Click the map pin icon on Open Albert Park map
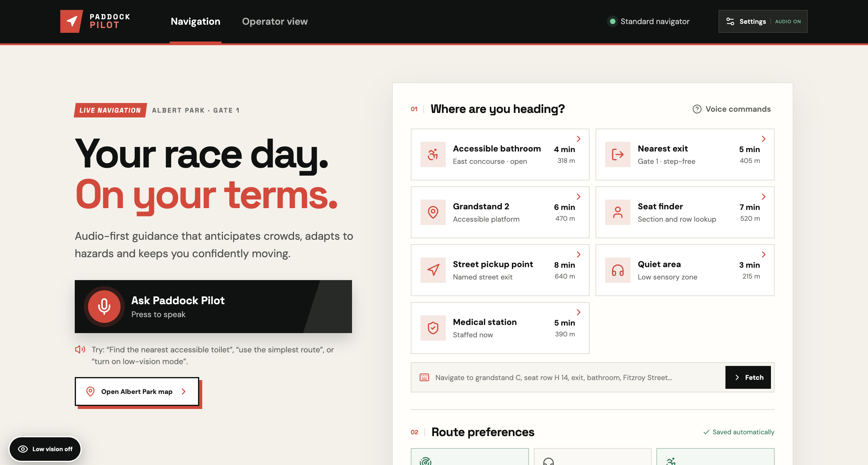 click(90, 392)
